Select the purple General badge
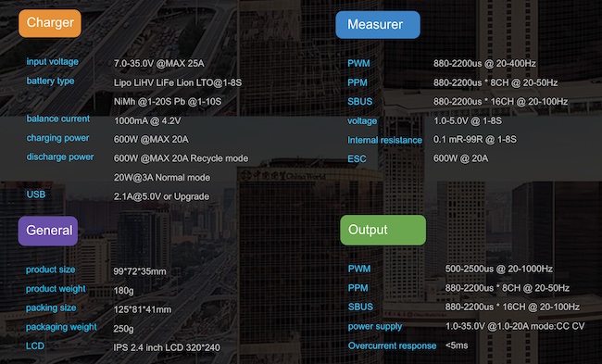Viewport: 602px width, 364px height. point(48,231)
